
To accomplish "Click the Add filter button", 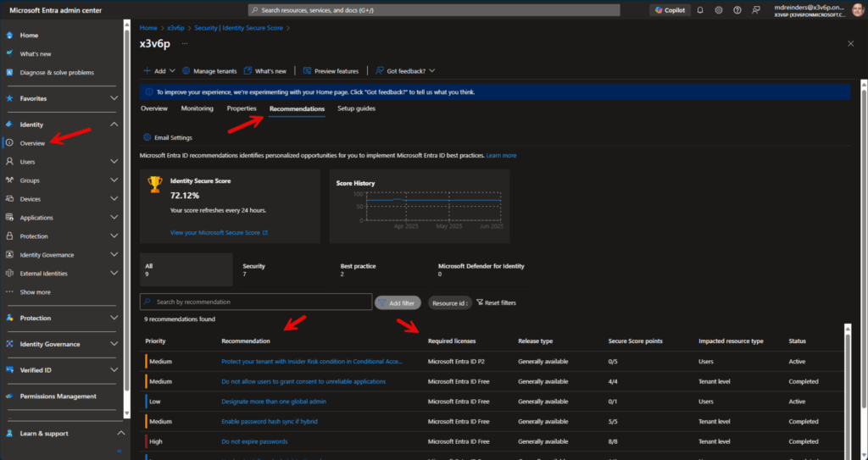I will tap(398, 302).
